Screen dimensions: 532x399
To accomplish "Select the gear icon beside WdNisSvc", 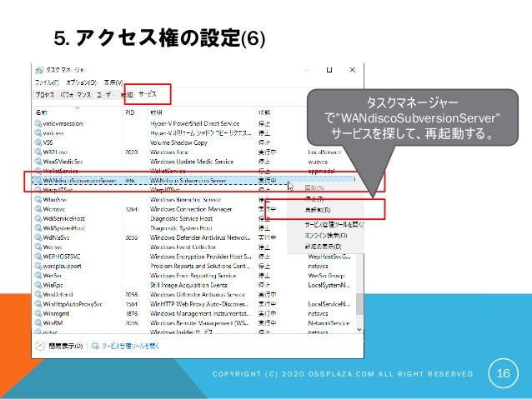I will coord(38,237).
